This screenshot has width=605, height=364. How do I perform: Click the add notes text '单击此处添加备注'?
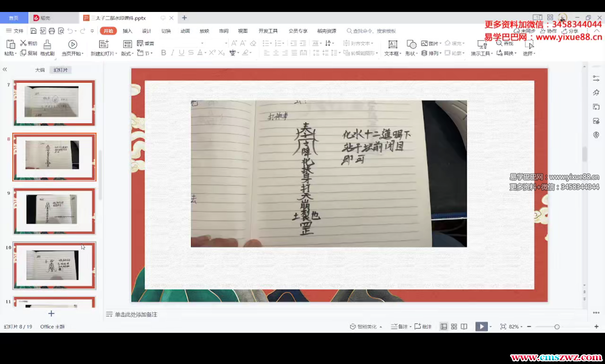(136, 315)
